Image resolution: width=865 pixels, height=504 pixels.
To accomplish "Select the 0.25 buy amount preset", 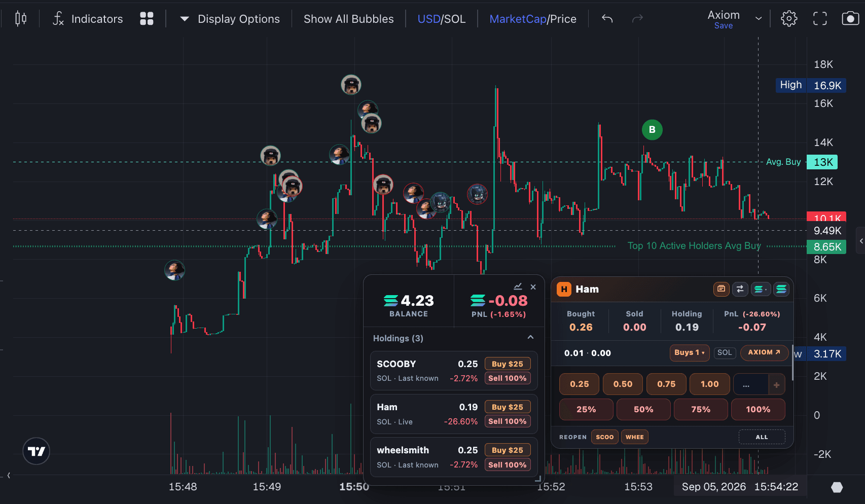I will point(579,384).
